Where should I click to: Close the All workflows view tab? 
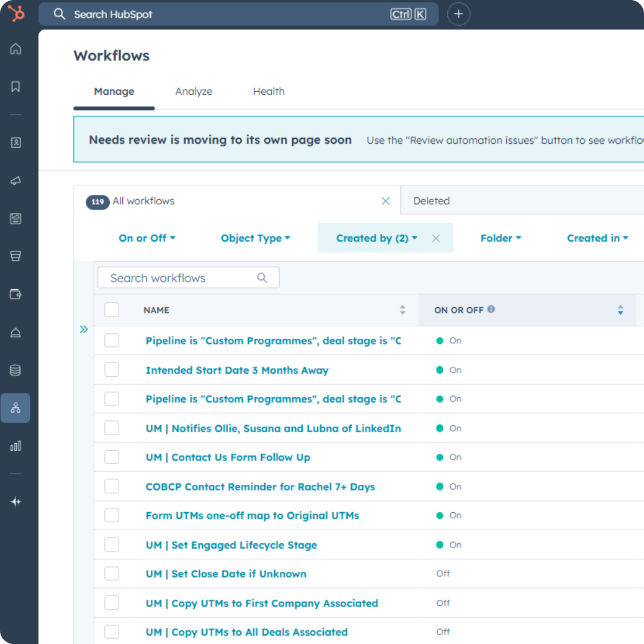click(385, 201)
